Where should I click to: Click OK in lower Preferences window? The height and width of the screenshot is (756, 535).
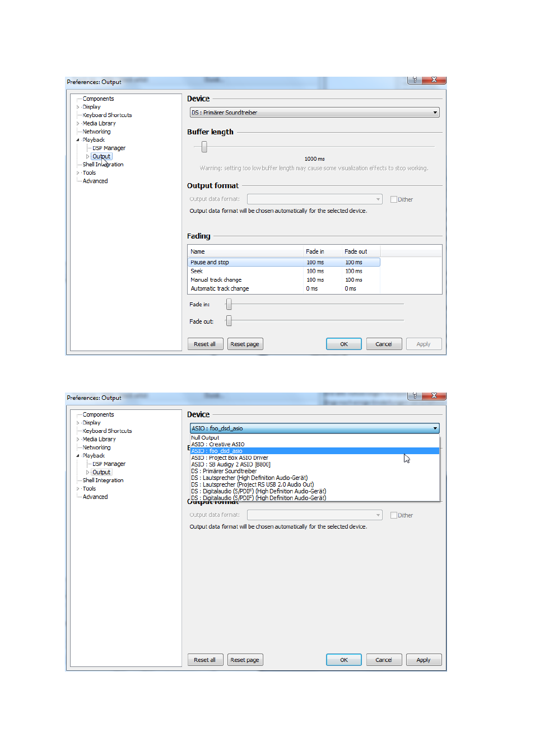tap(344, 660)
